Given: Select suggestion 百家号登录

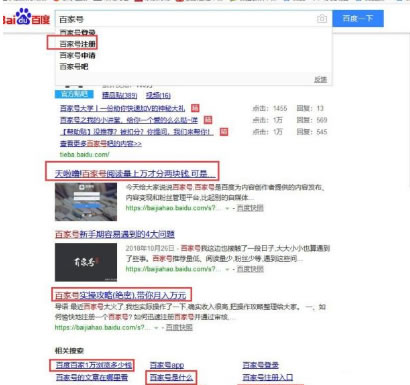Looking at the screenshot, I should [x=77, y=33].
